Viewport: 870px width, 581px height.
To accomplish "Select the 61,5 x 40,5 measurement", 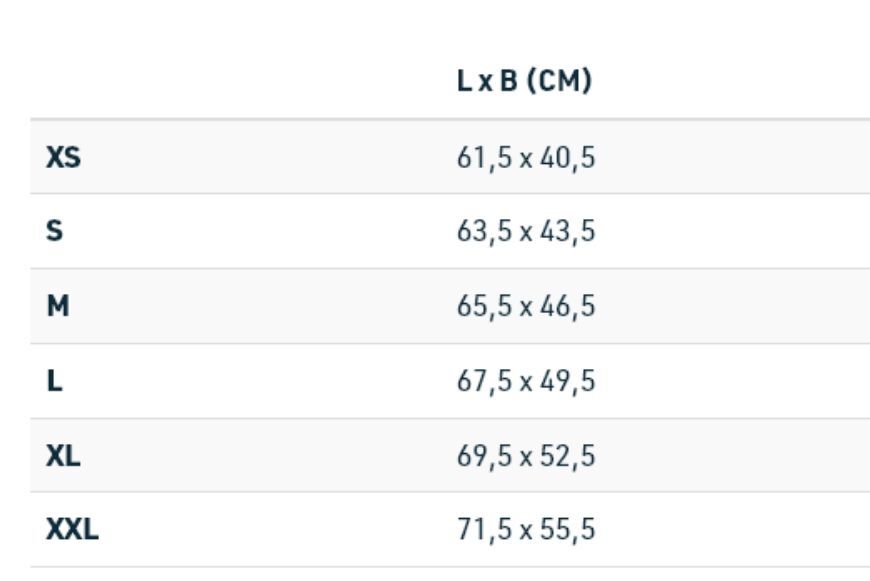I will pyautogui.click(x=526, y=158).
